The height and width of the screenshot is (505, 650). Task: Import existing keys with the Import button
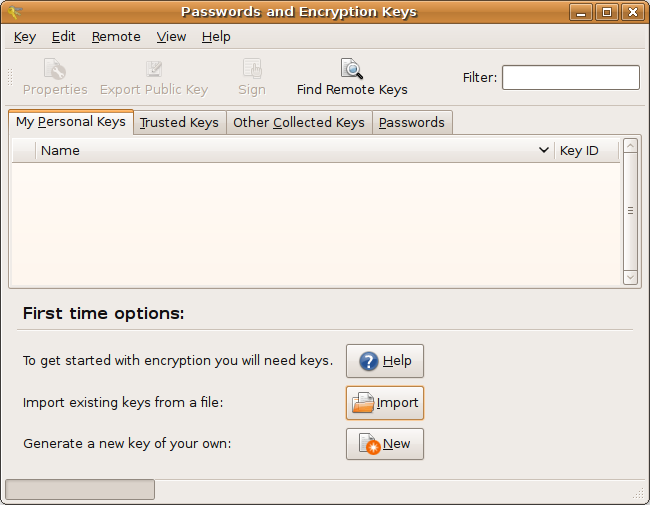coord(385,403)
